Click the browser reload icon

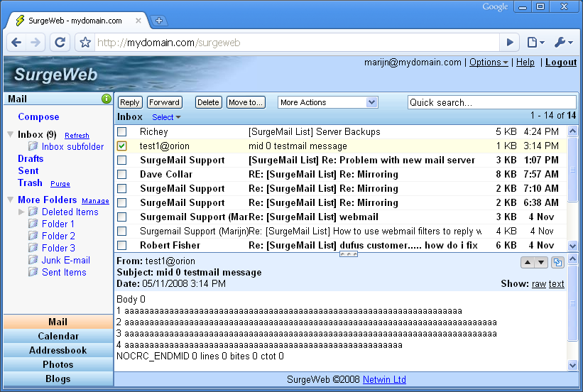pyautogui.click(x=60, y=43)
